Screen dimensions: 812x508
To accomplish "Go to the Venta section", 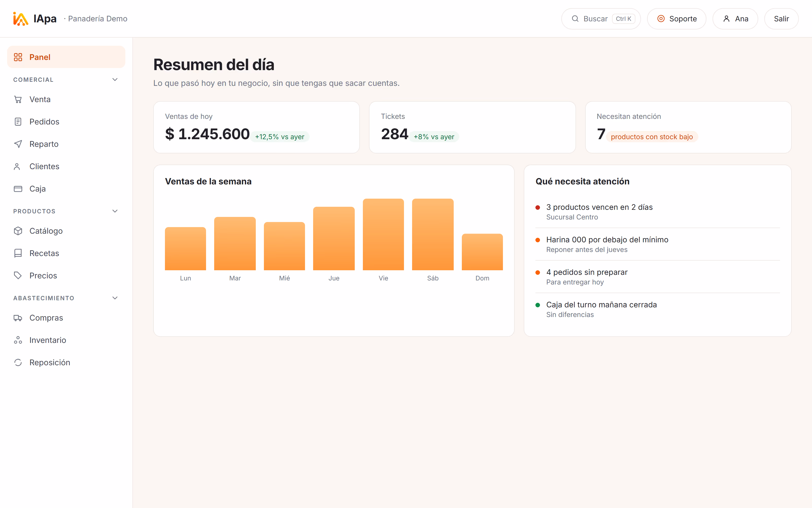I will click(x=66, y=100).
